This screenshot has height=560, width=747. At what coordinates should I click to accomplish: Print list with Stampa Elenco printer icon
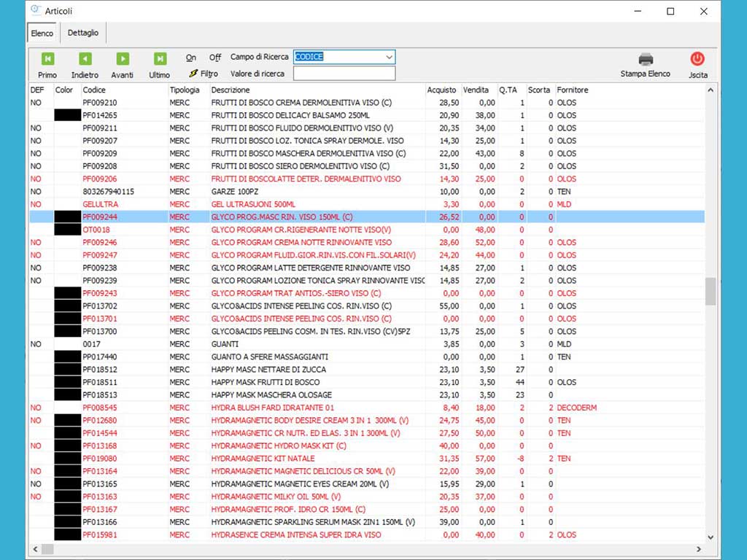(x=646, y=59)
